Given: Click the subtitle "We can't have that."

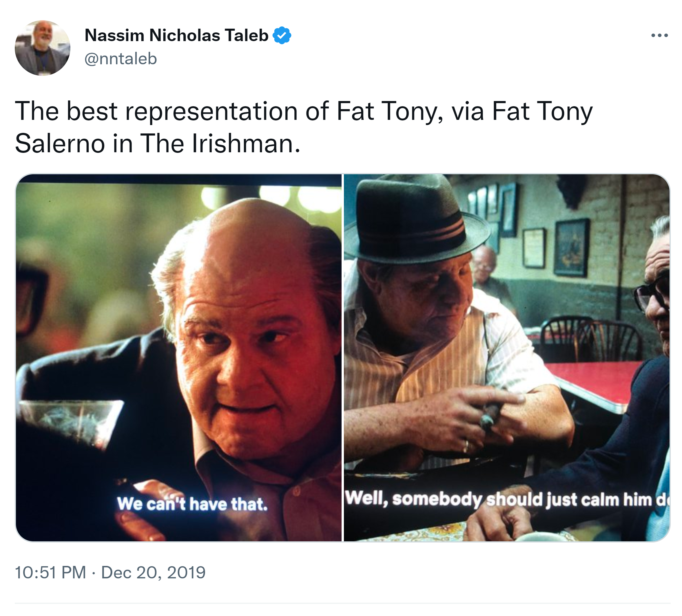Looking at the screenshot, I should (x=192, y=504).
